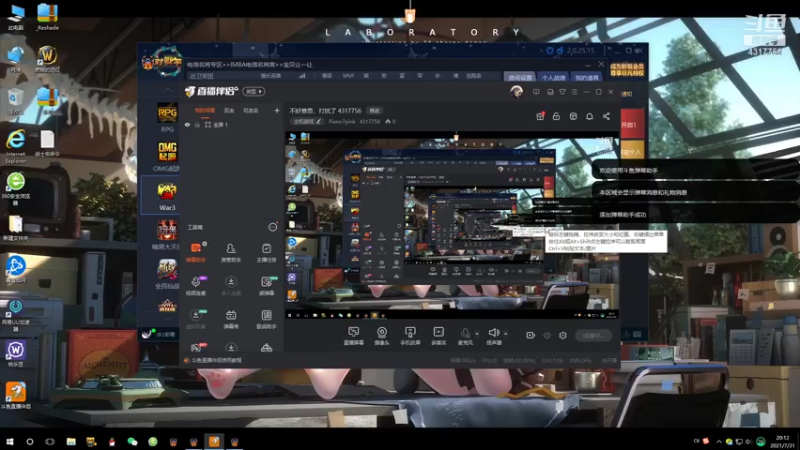This screenshot has width=800, height=450.
Task: Switch to 我的场景 tab
Action: pyautogui.click(x=205, y=110)
